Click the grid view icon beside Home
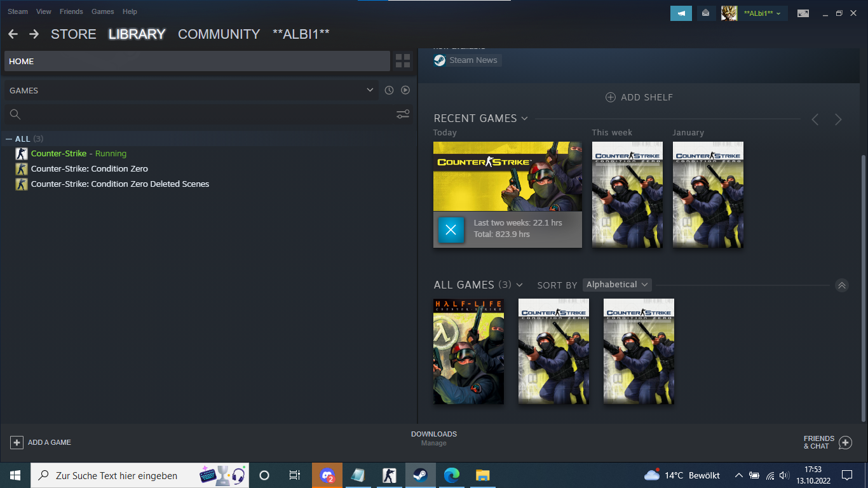This screenshot has height=488, width=868. [403, 61]
